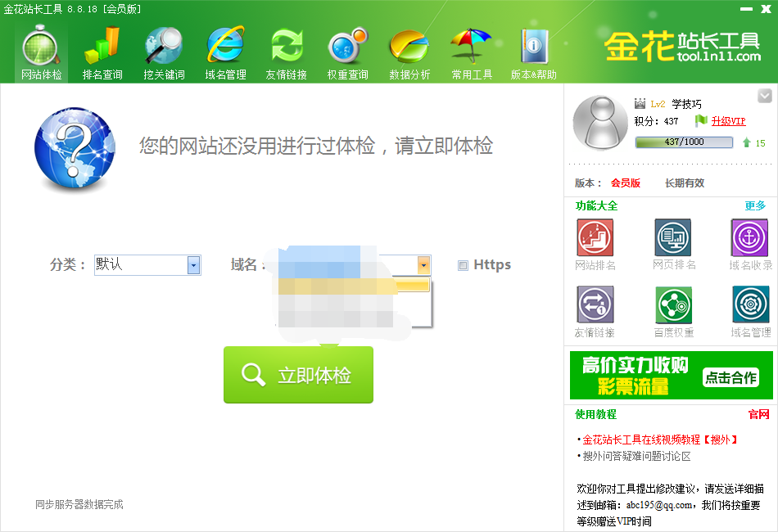Screen dimensions: 778x532
Task: Click the 高价实力收购彩票流量 banner
Action: pos(671,376)
